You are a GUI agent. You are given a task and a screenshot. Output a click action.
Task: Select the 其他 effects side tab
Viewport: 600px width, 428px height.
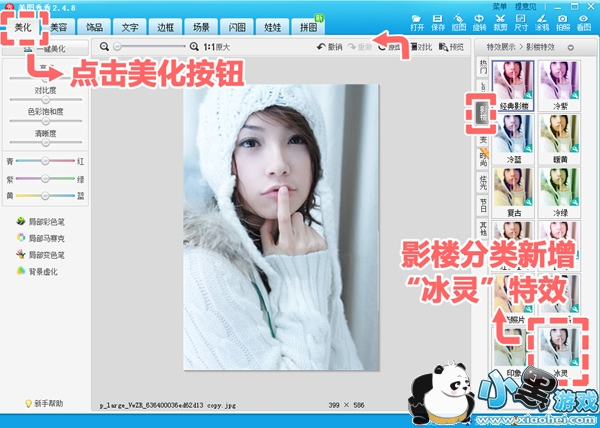(x=483, y=229)
